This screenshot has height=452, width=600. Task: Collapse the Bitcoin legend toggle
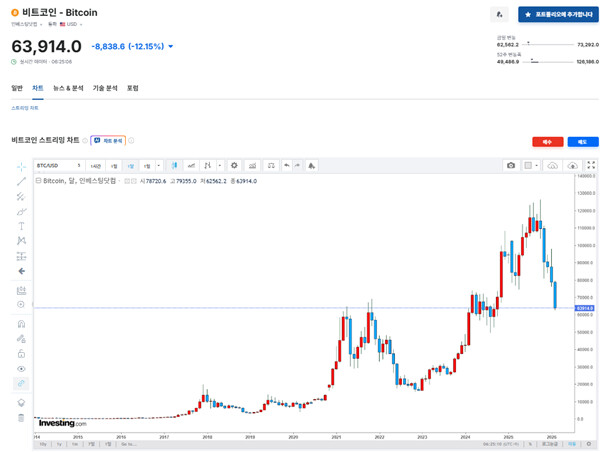tap(38, 181)
